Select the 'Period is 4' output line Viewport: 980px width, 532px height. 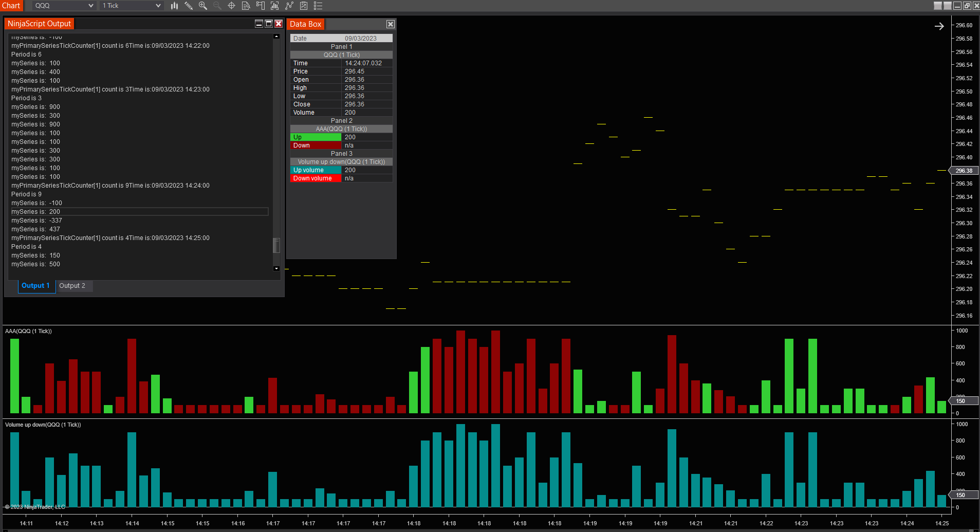26,247
